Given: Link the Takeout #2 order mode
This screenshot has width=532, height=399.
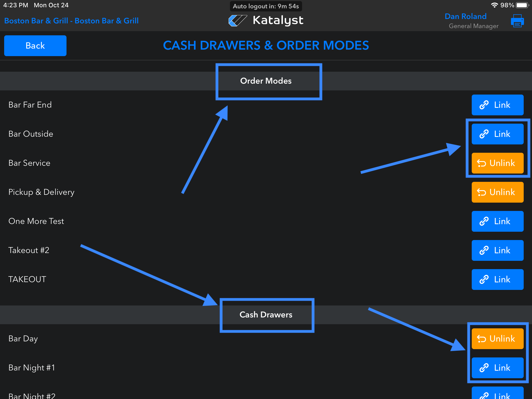Looking at the screenshot, I should [497, 250].
